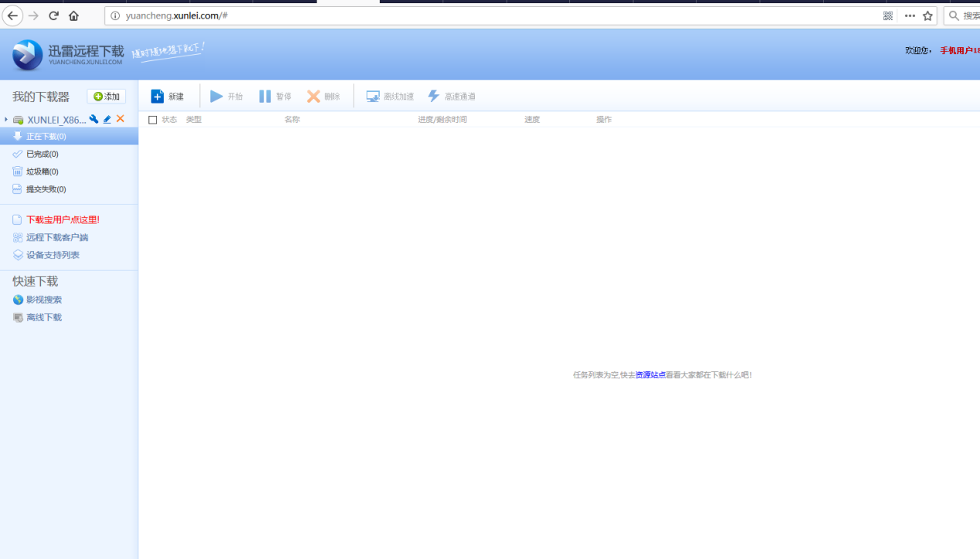Open device settings with the wrench icon
Viewport: 980px width, 559px height.
pos(94,119)
